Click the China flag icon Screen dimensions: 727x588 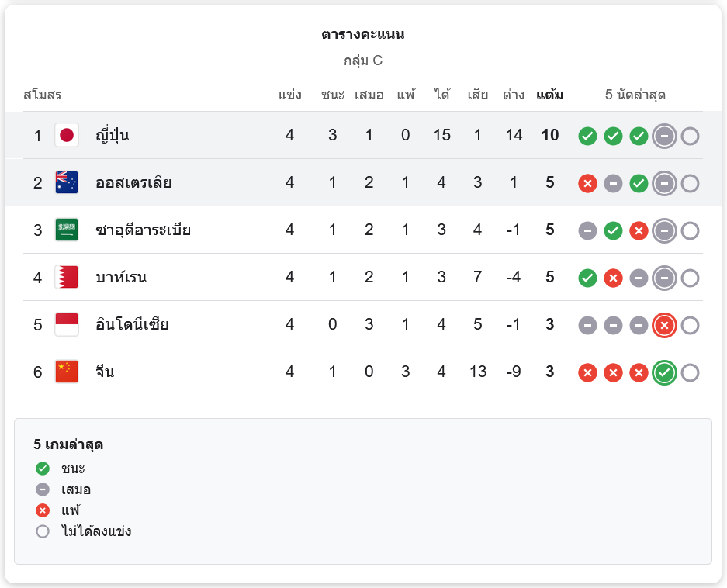[67, 372]
